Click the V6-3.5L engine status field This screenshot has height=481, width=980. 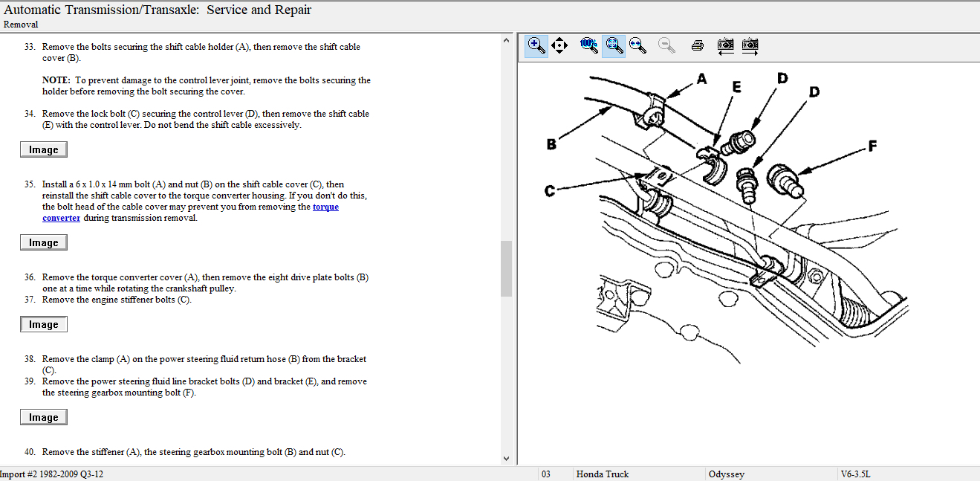click(x=854, y=474)
